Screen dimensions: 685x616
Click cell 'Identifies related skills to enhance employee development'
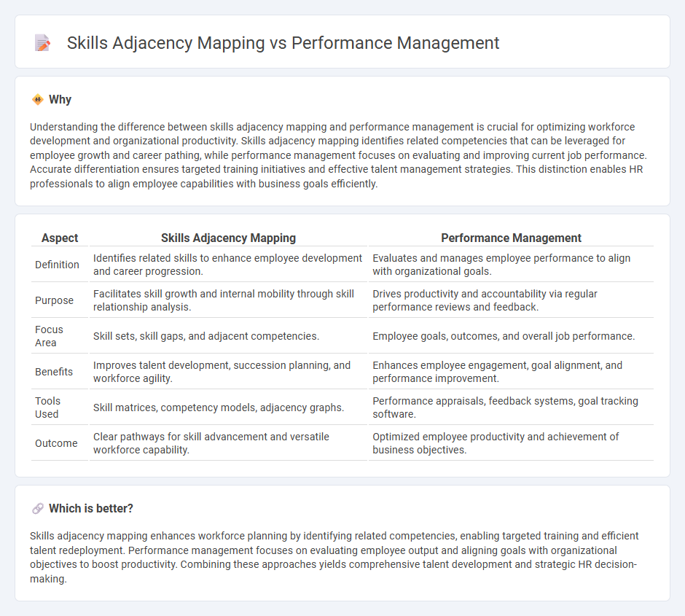pos(229,265)
